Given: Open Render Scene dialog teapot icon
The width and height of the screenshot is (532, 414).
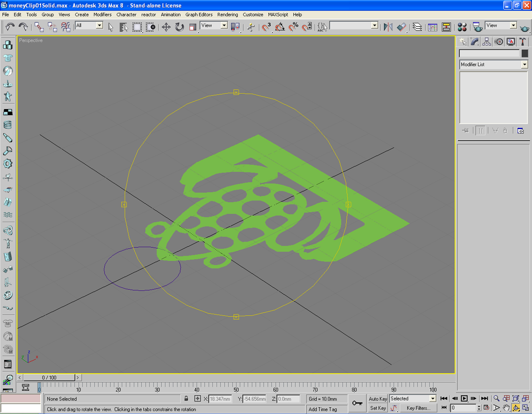Looking at the screenshot, I should (x=477, y=27).
